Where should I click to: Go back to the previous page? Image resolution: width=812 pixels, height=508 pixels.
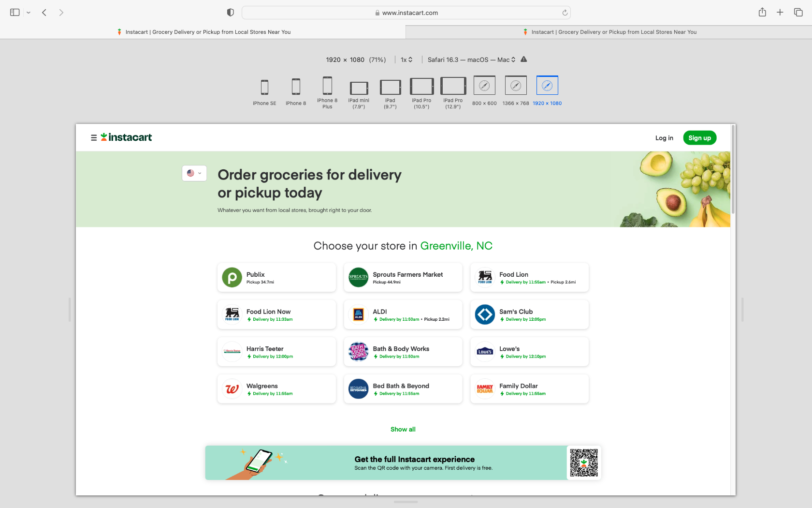point(44,13)
